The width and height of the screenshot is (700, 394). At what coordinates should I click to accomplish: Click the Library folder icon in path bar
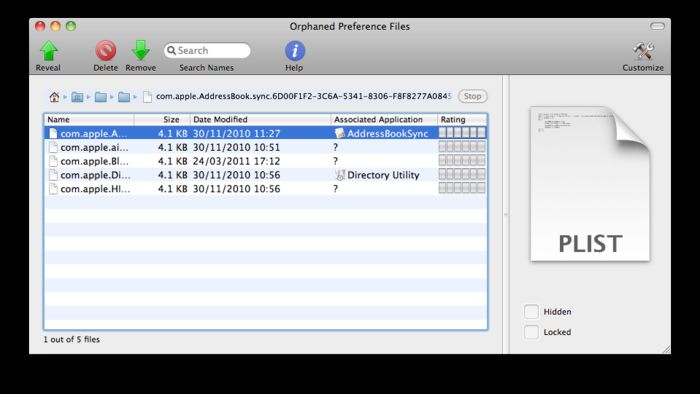click(x=77, y=97)
